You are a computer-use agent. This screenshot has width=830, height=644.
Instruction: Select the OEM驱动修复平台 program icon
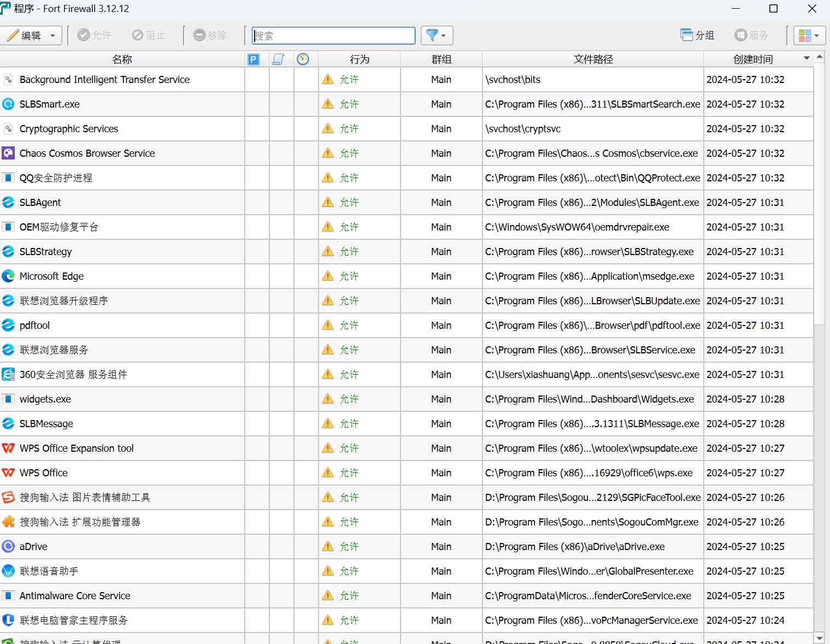click(8, 227)
